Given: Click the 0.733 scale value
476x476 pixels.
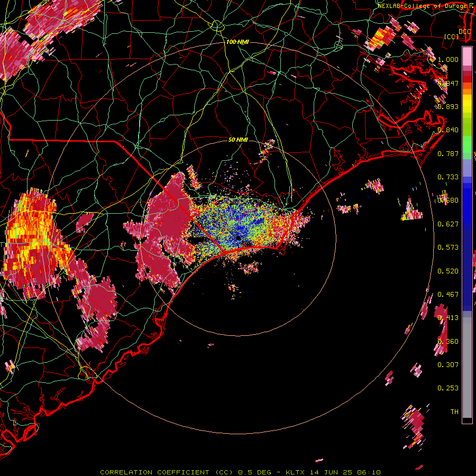Looking at the screenshot, I should pyautogui.click(x=448, y=177).
